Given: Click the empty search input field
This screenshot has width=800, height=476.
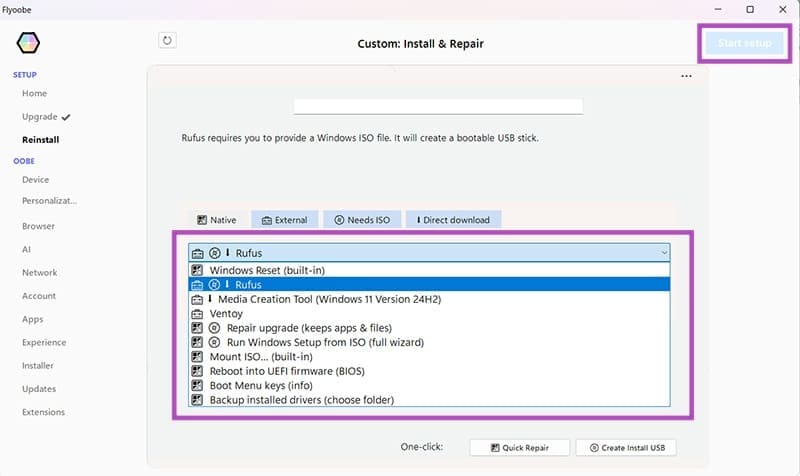Looking at the screenshot, I should [437, 106].
